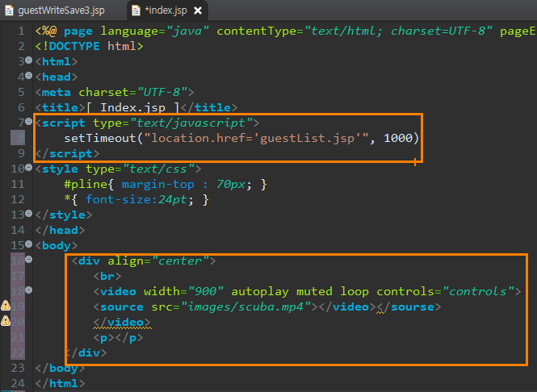Click the warning icon on line 20
Screen dimensions: 537x392
click(6, 320)
